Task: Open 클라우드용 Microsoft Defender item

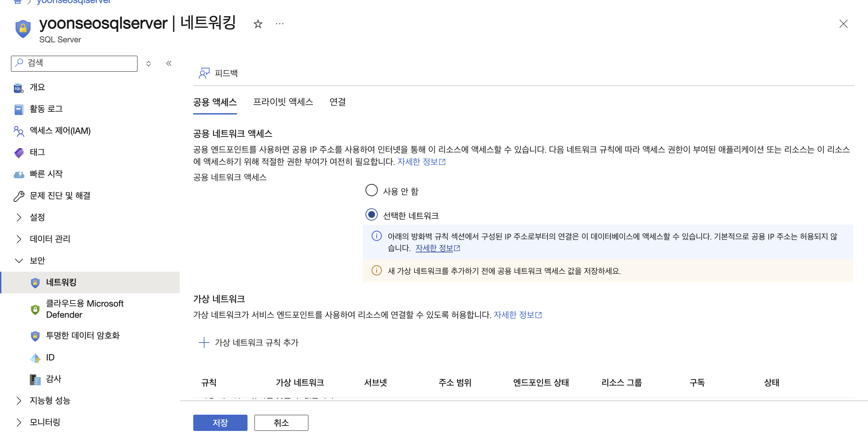Action: (84, 309)
